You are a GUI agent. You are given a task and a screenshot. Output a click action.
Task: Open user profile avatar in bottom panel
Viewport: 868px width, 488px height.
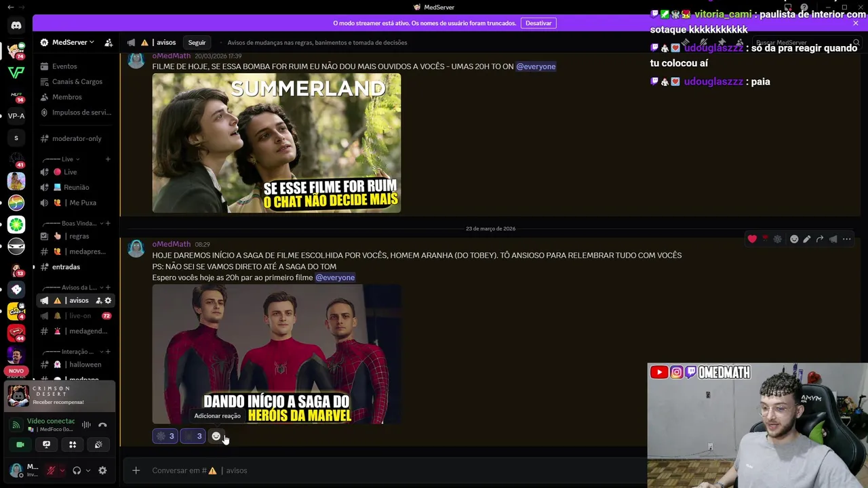(x=16, y=470)
